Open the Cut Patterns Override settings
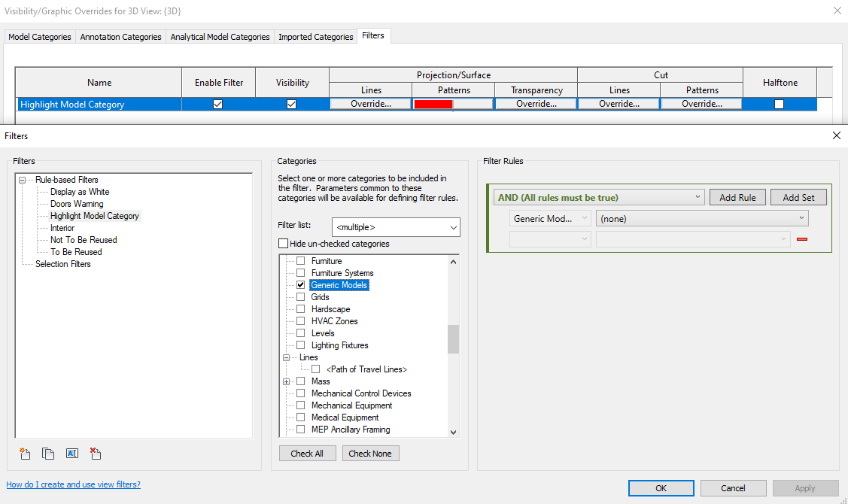848x504 pixels. click(701, 103)
